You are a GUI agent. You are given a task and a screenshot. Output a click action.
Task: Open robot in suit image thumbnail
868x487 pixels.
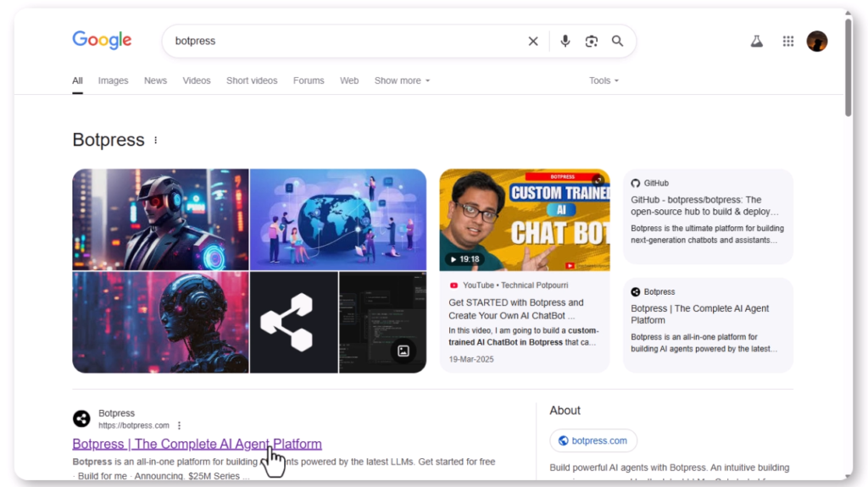[160, 219]
